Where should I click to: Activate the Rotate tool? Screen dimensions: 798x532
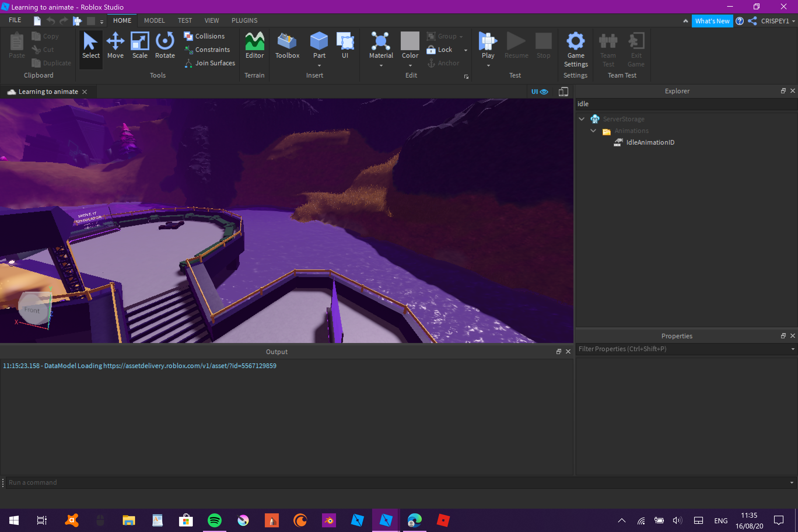(x=164, y=45)
